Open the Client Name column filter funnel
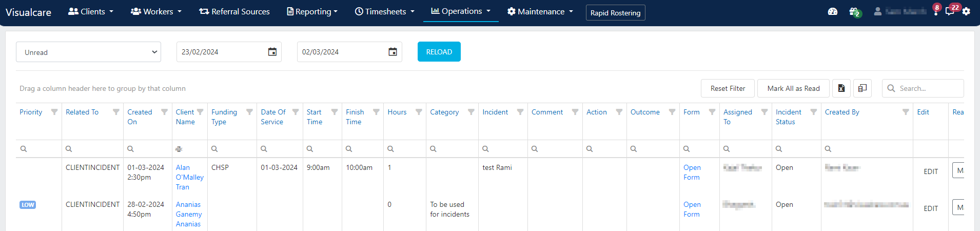This screenshot has width=980, height=231. (200, 112)
